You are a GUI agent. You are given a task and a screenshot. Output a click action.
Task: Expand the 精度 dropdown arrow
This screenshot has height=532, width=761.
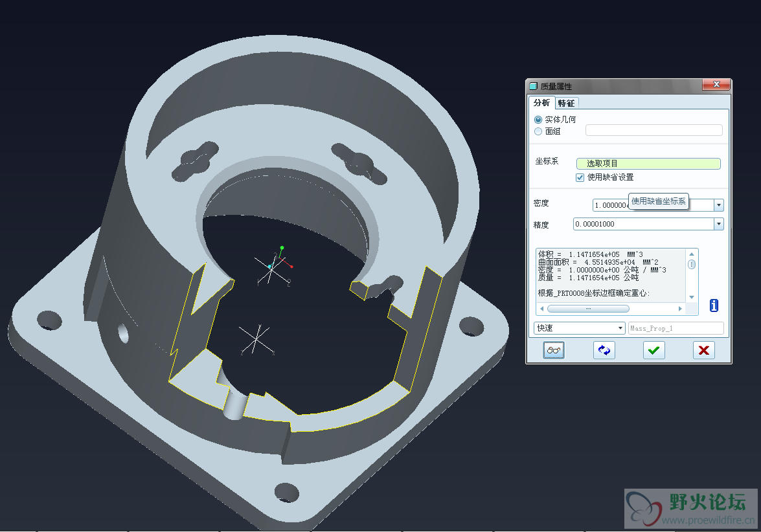pos(719,224)
